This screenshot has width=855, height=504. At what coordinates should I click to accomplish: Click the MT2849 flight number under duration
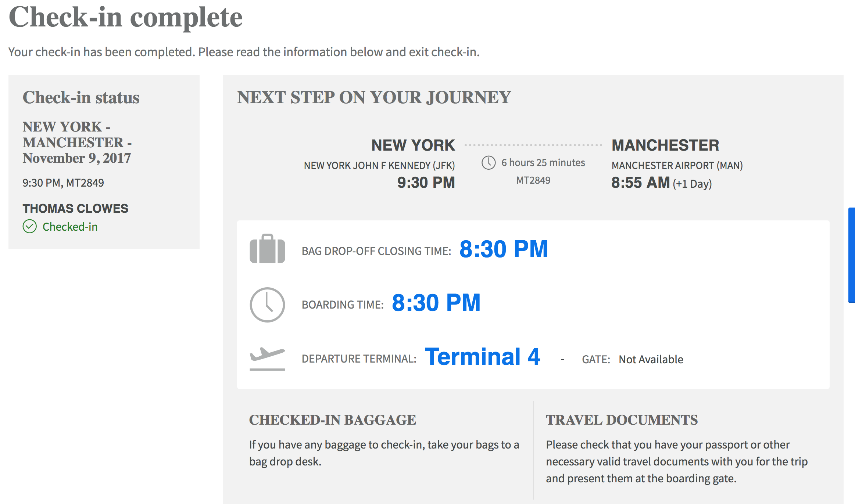pyautogui.click(x=533, y=180)
